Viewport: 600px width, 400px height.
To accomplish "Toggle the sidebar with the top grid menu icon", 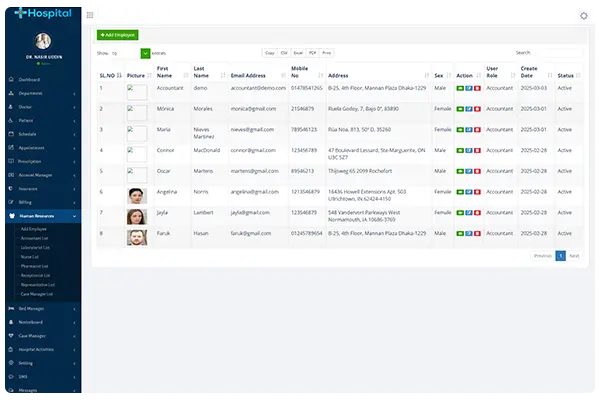I will point(91,15).
